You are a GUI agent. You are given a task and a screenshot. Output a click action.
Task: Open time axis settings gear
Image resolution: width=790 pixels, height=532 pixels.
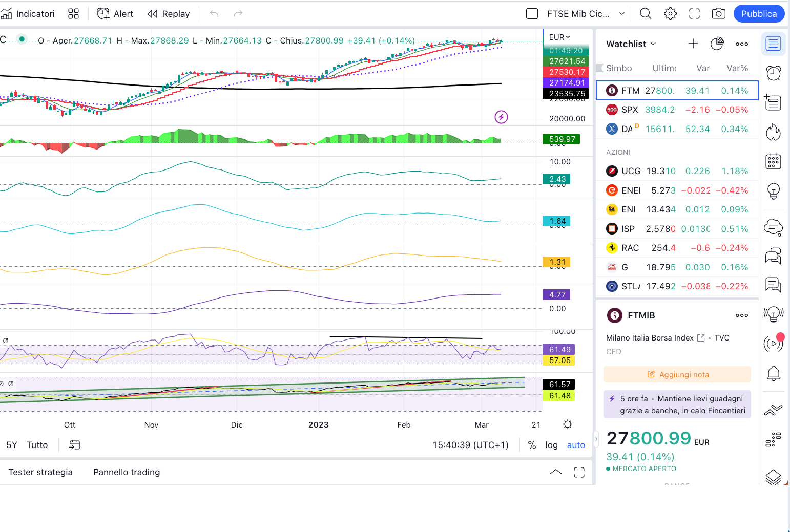(x=568, y=424)
